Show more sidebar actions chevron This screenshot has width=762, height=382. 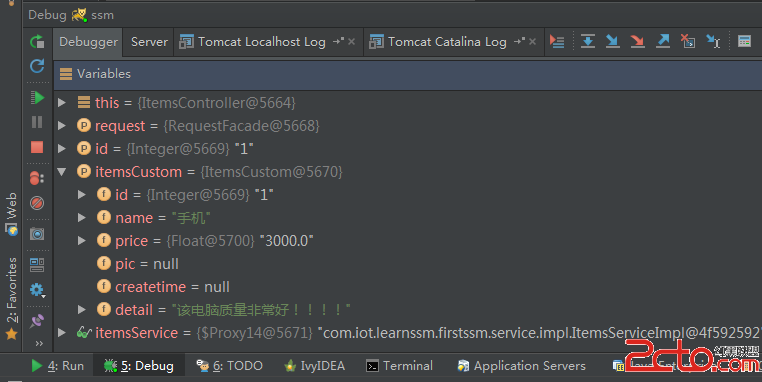coord(39,344)
